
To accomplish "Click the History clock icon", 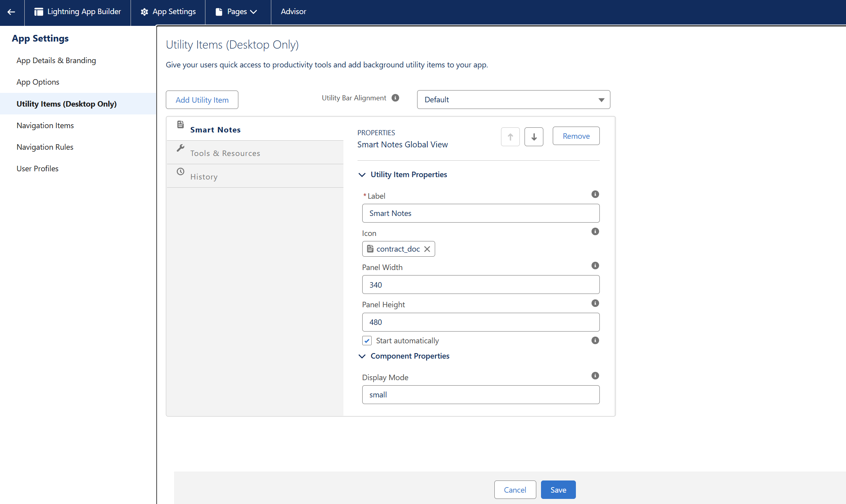I will pyautogui.click(x=180, y=172).
